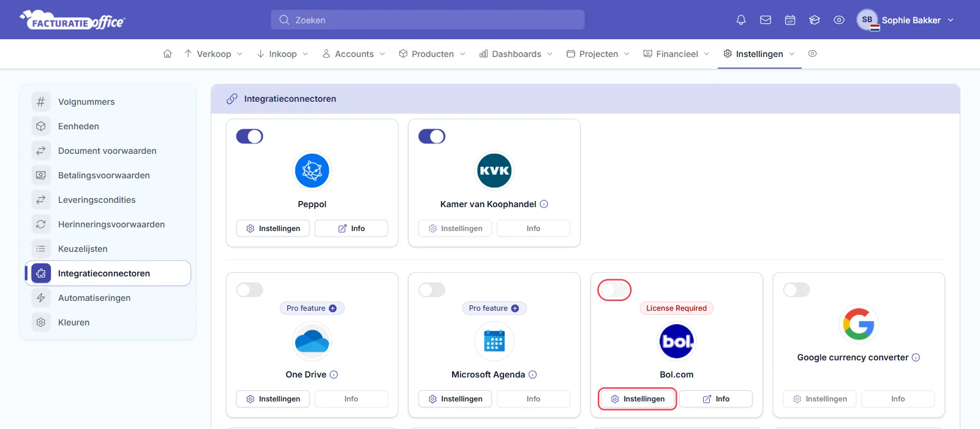980x429 pixels.
Task: Enable the Google currency converter toggle
Action: [797, 290]
